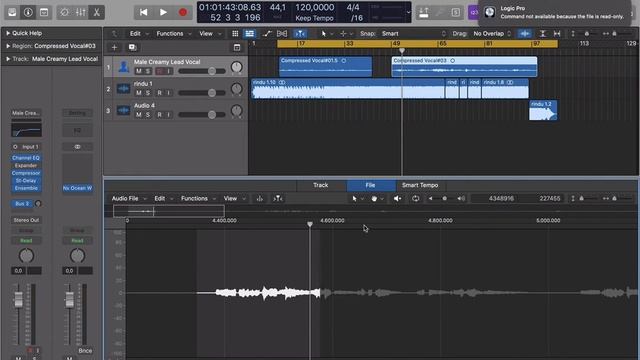640x360 pixels.
Task: Select Male Creamy Lead Vocal track icon
Action: click(123, 67)
